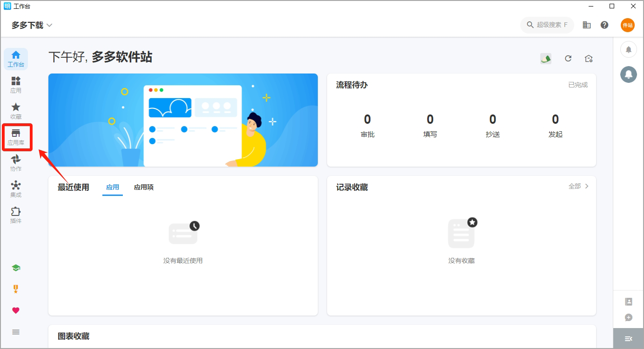This screenshot has width=644, height=349.
Task: Click the 应用库 (App Library) sidebar icon
Action: [x=16, y=137]
